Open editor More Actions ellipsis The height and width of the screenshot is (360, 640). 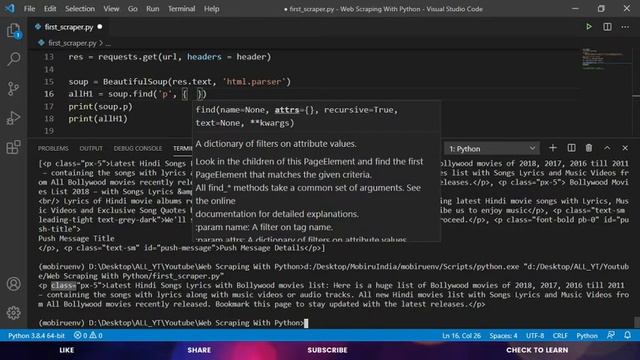pos(625,27)
